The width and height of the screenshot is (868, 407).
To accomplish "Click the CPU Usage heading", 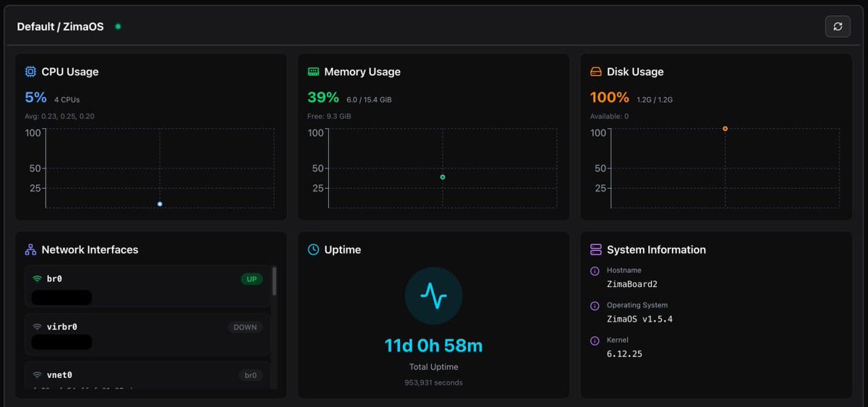I will coord(70,72).
